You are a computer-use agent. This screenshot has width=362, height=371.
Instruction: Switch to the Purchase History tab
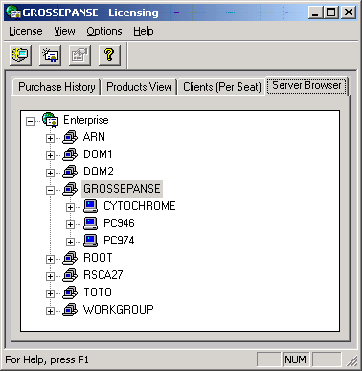(x=56, y=87)
